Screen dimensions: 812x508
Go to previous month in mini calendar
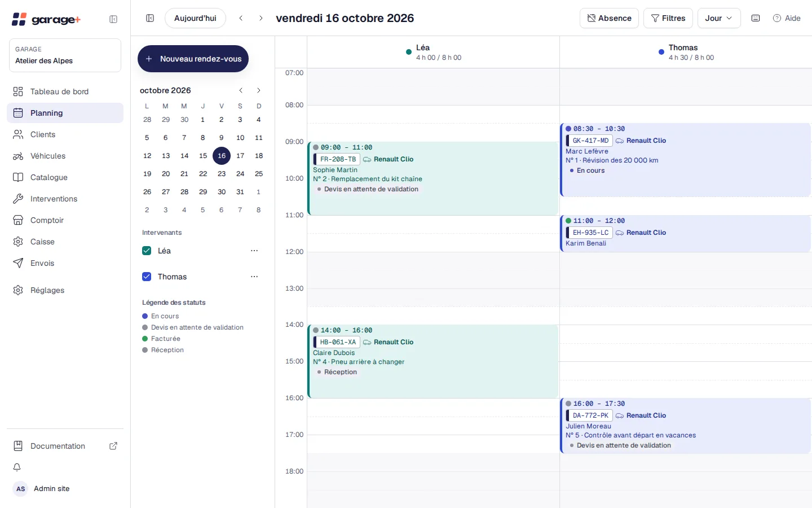pos(241,90)
